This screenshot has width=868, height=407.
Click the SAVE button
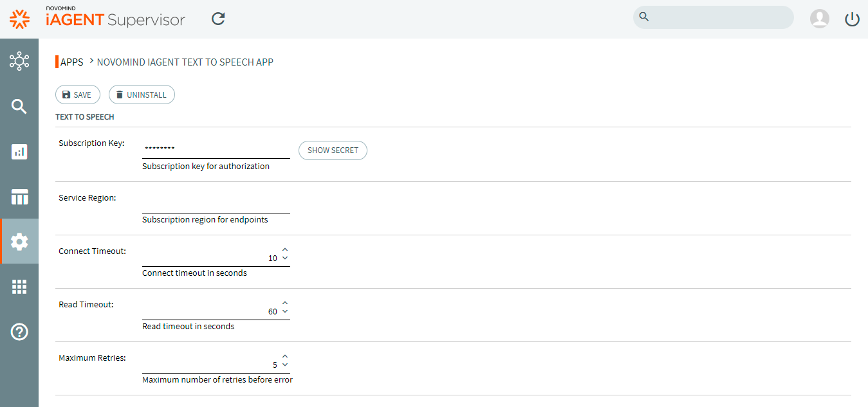78,95
